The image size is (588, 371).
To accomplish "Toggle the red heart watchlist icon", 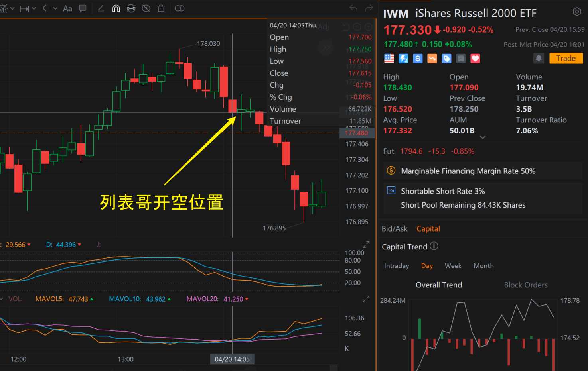I will point(475,59).
